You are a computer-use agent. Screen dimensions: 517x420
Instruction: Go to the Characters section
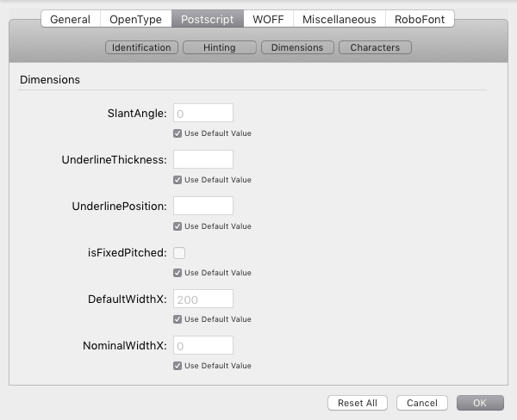click(375, 47)
